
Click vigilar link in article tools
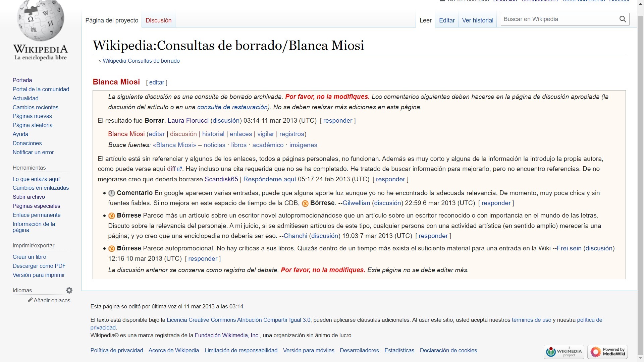coord(266,134)
